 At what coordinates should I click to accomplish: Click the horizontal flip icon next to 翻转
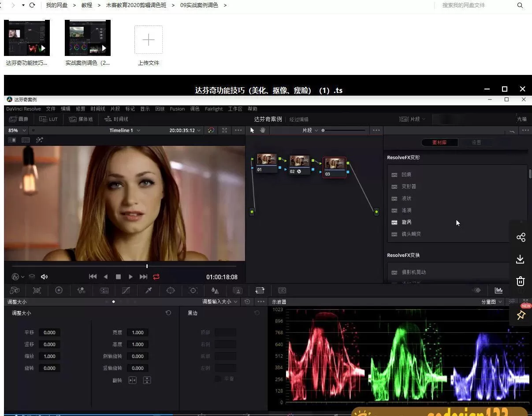click(x=132, y=380)
